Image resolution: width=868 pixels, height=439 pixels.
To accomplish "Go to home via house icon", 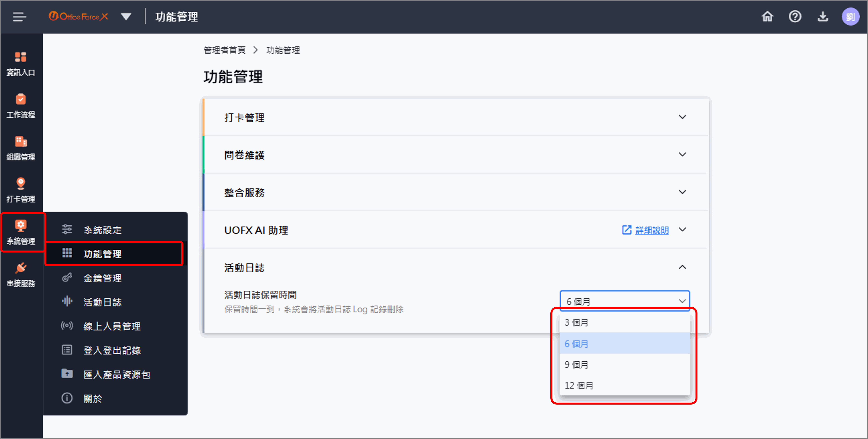I will click(x=767, y=17).
